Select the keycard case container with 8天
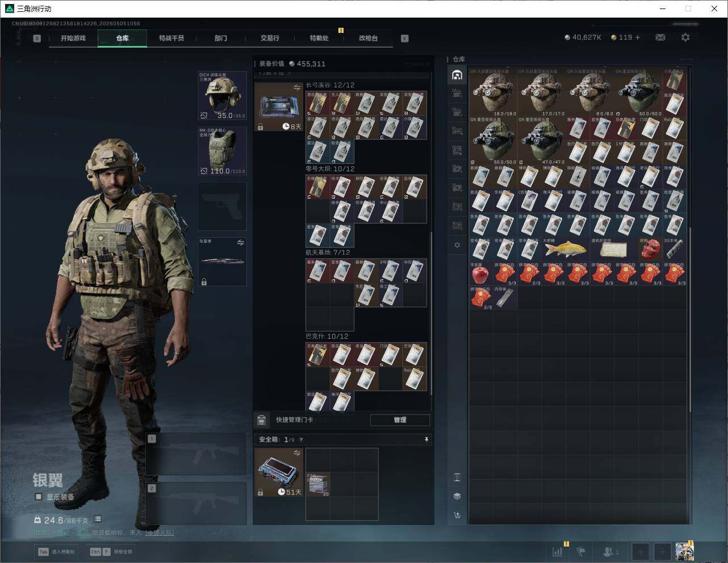The image size is (728, 563). [x=279, y=107]
